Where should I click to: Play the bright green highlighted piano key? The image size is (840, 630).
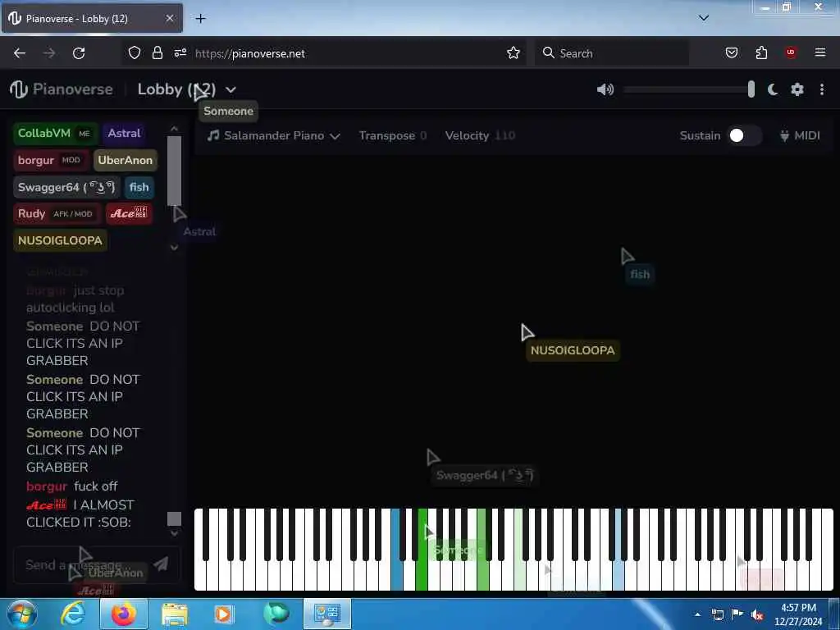422,576
